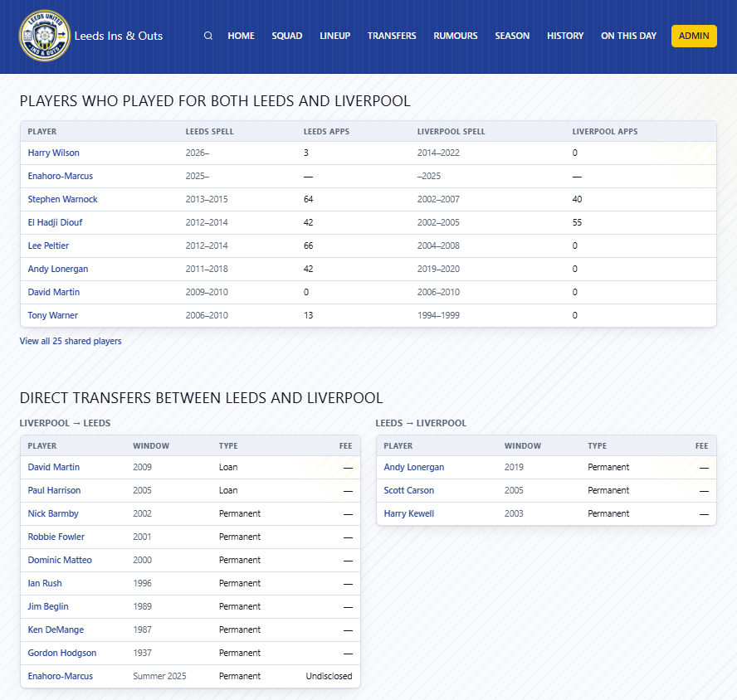
Task: Click the Leeds Ins & Outs site title
Action: [x=119, y=36]
